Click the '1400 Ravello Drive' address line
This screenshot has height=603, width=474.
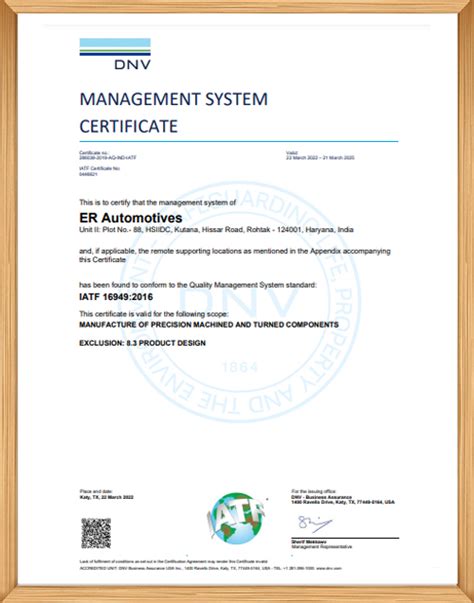tap(343, 502)
